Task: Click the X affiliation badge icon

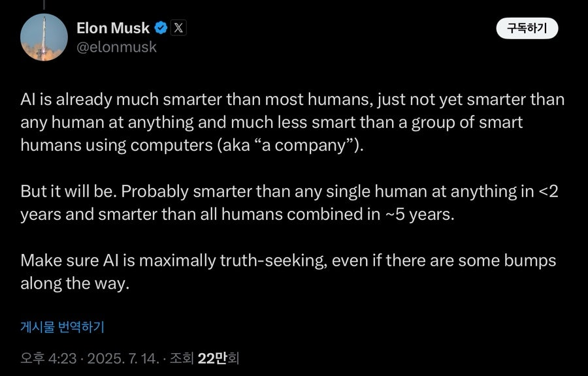Action: click(x=178, y=28)
